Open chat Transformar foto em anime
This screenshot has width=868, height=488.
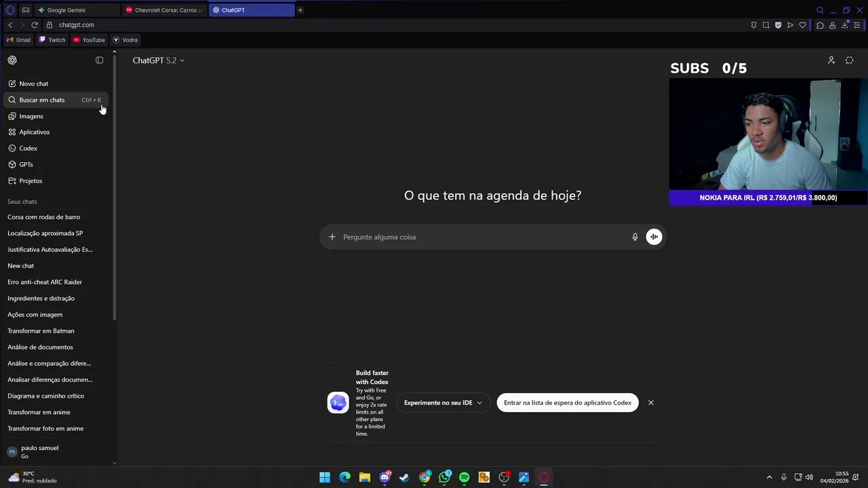(56, 428)
